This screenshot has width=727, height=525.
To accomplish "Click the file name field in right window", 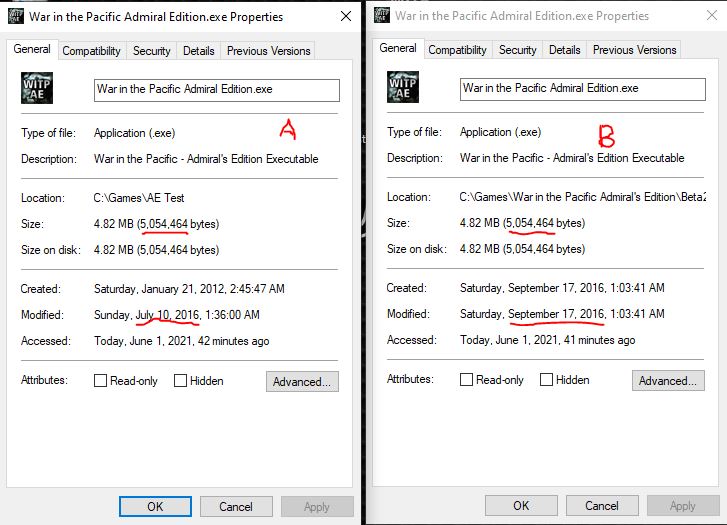I will [583, 89].
